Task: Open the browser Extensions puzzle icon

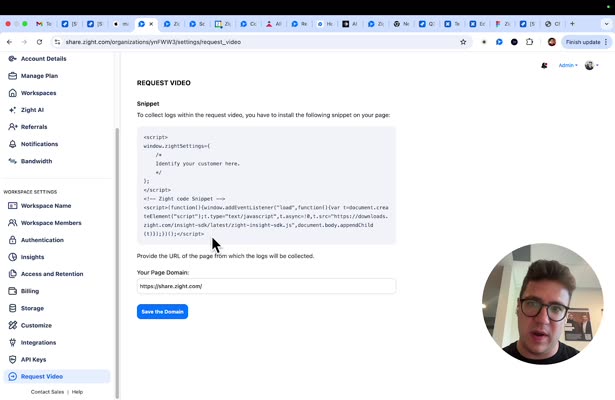Action: click(529, 42)
